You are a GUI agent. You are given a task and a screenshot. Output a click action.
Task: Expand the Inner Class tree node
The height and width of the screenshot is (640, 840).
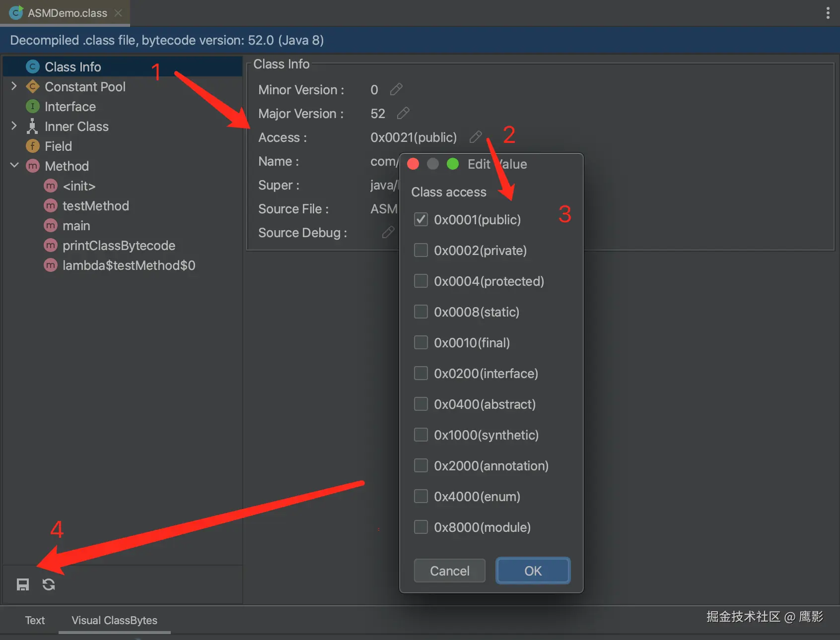click(14, 126)
